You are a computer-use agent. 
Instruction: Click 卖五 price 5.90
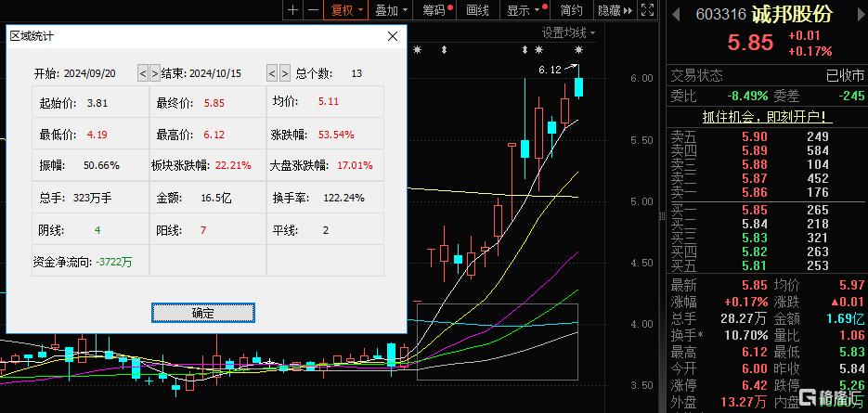[x=754, y=136]
